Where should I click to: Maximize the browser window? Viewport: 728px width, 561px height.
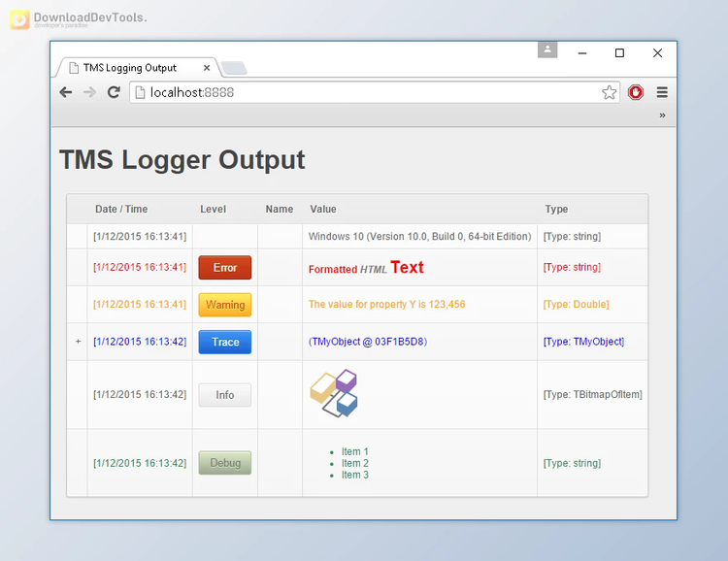click(x=619, y=53)
